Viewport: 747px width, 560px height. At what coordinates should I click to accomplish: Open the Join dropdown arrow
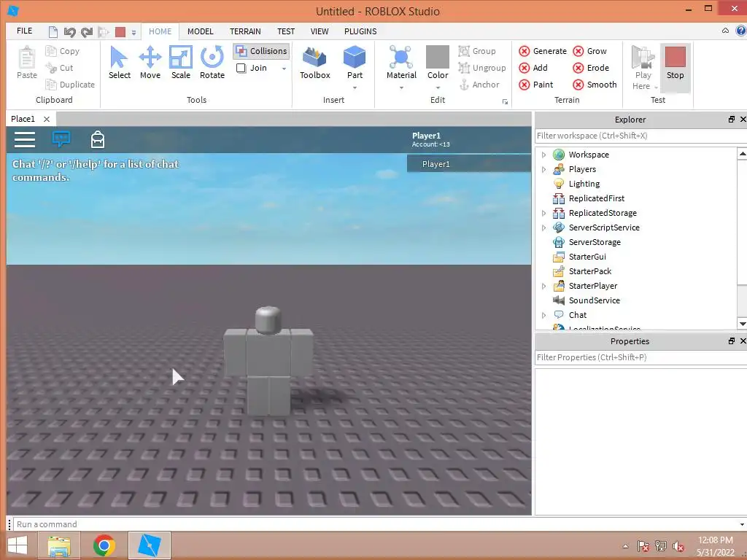pyautogui.click(x=284, y=69)
